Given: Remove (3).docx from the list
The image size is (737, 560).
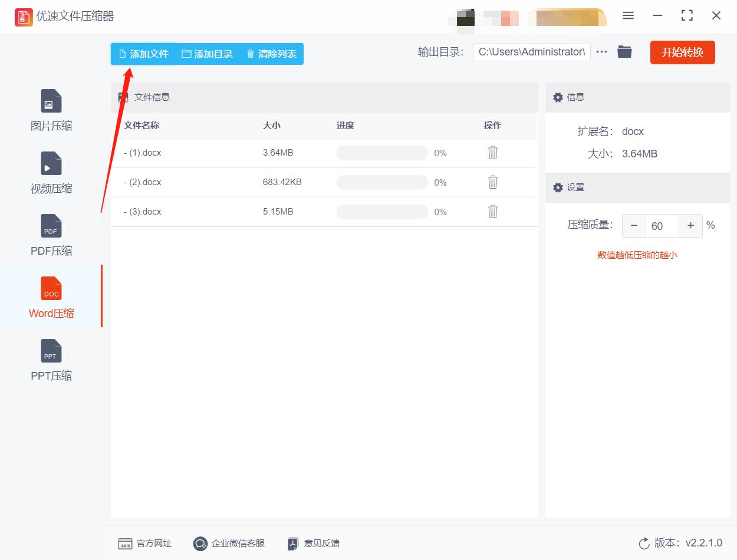Looking at the screenshot, I should point(493,212).
